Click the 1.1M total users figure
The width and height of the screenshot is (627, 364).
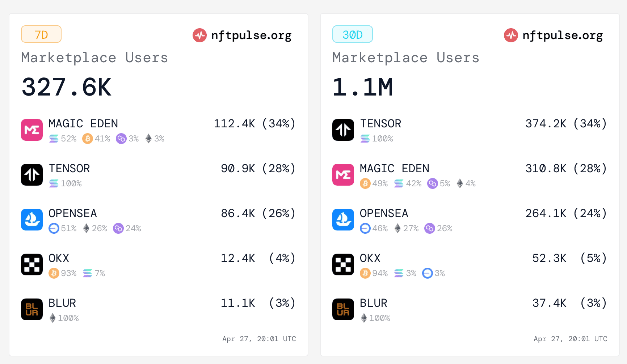click(363, 87)
